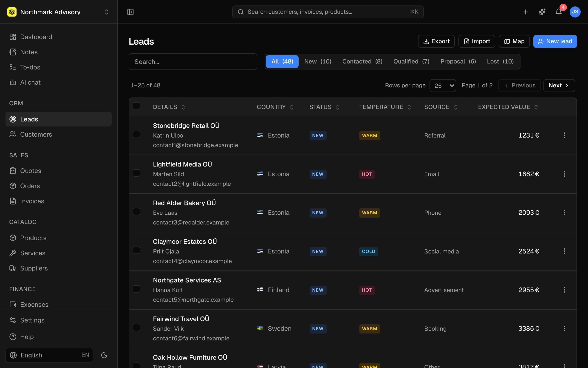Toggle dark mode moon icon
Image resolution: width=588 pixels, height=368 pixels.
click(104, 355)
